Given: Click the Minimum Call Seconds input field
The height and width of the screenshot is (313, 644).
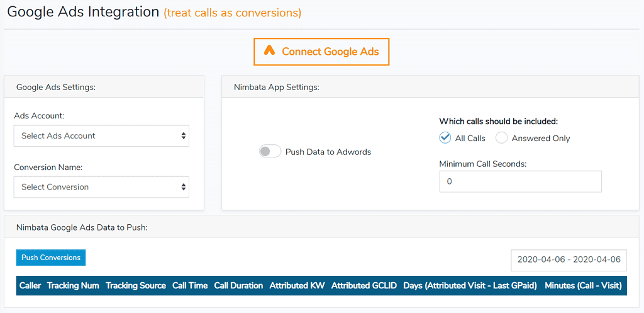Looking at the screenshot, I should click(520, 181).
